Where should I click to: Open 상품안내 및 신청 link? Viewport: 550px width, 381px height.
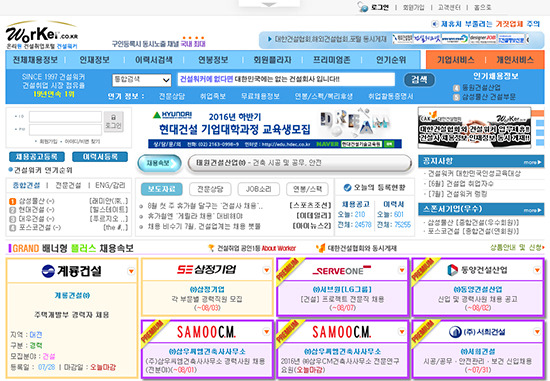(517, 248)
